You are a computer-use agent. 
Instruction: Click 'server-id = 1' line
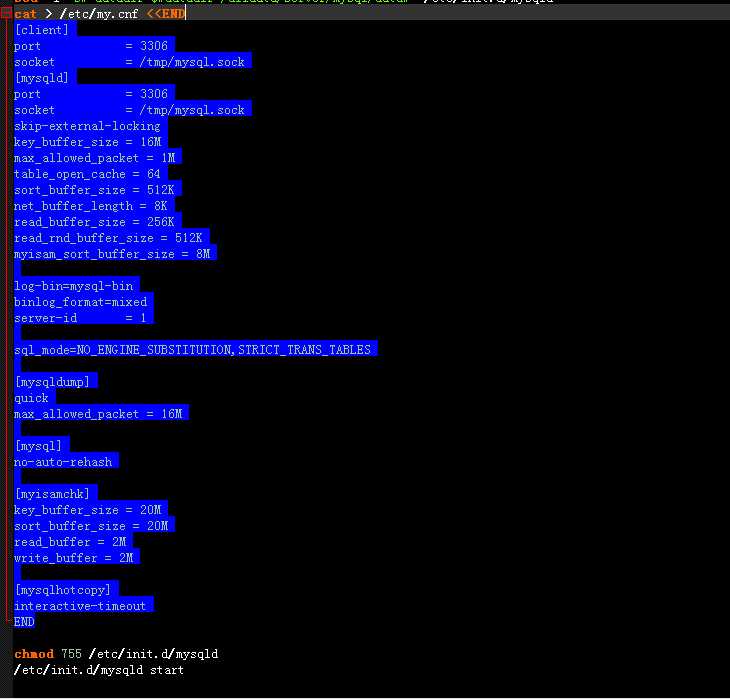(x=80, y=318)
